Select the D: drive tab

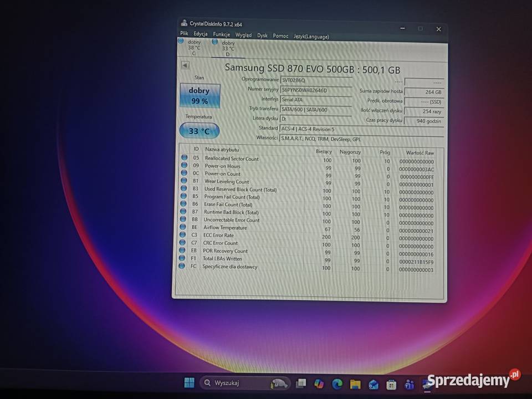(228, 47)
